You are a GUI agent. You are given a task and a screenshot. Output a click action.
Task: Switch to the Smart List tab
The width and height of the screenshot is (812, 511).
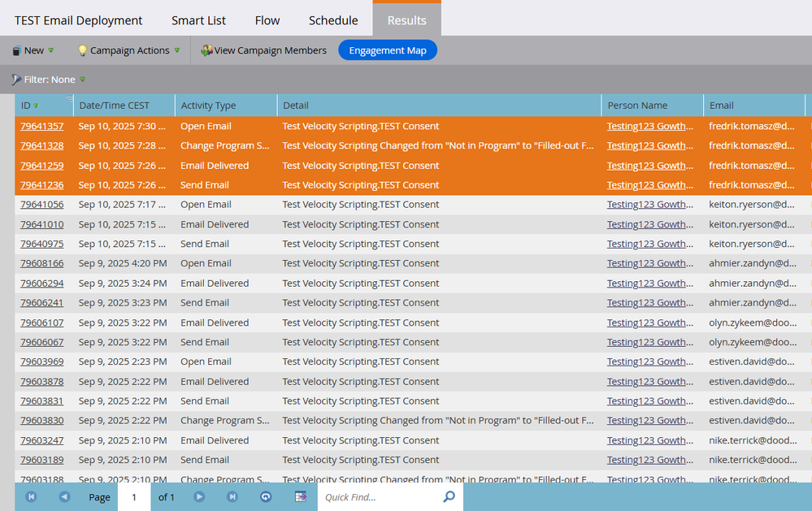(198, 20)
